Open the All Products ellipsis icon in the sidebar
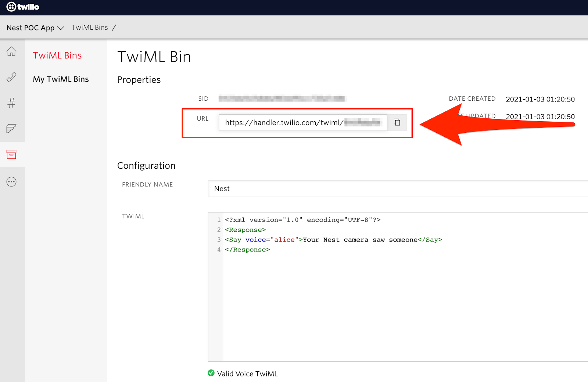Image resolution: width=588 pixels, height=382 pixels. (11, 182)
